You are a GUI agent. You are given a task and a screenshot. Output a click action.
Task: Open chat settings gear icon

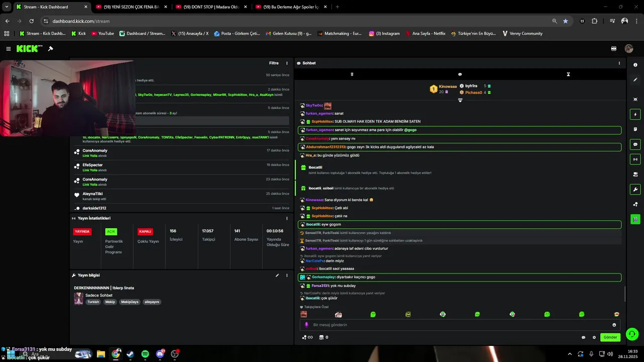(594, 337)
